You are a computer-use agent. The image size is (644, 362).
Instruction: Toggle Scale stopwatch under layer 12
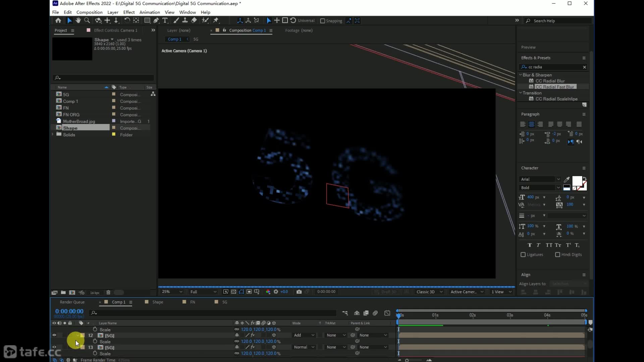click(x=95, y=341)
